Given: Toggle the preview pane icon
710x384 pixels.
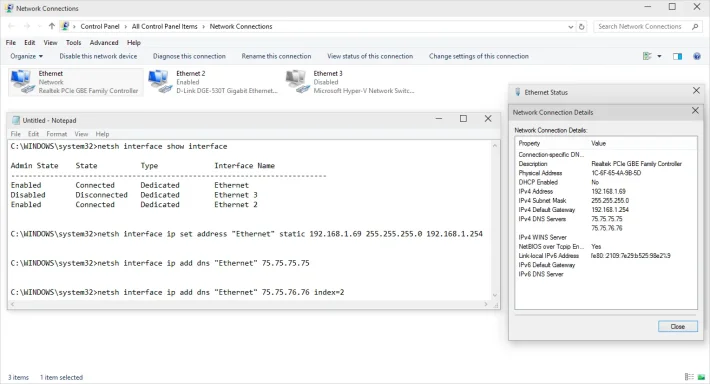Looking at the screenshot, I should tap(677, 56).
